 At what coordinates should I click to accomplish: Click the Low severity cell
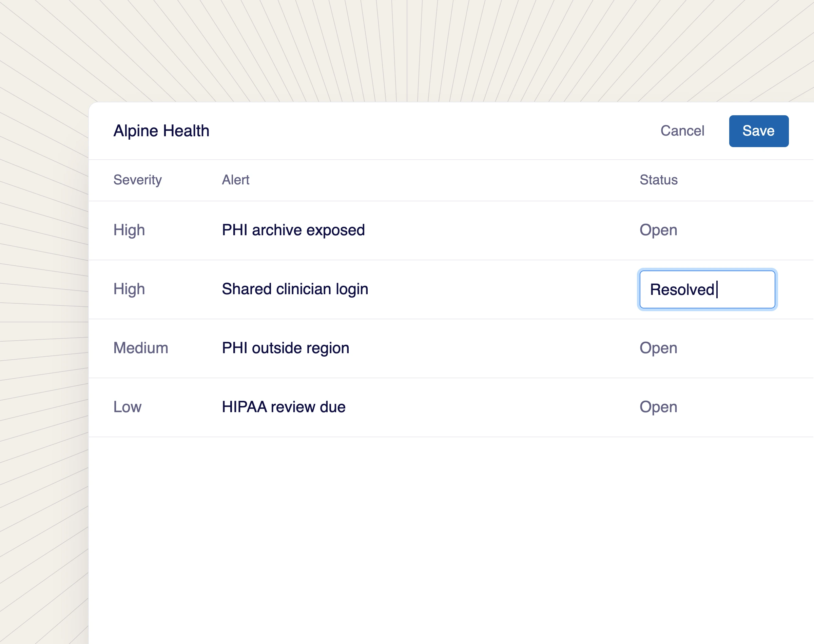click(x=128, y=407)
